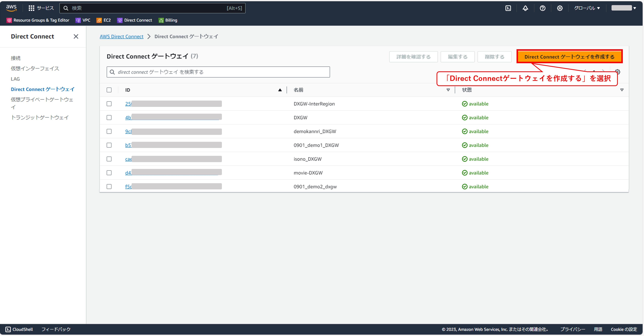
Task: Tick the checkbox for DXGW-InterRegion row
Action: pos(109,104)
